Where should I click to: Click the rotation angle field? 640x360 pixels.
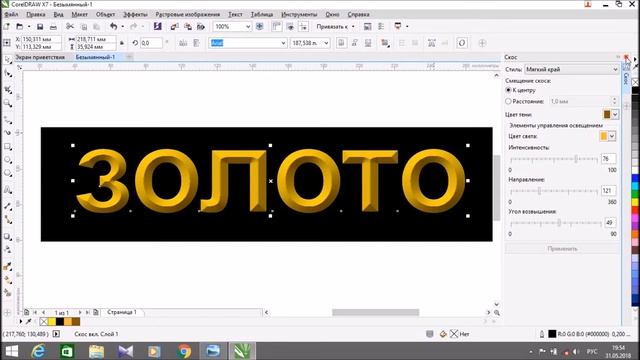pos(151,43)
